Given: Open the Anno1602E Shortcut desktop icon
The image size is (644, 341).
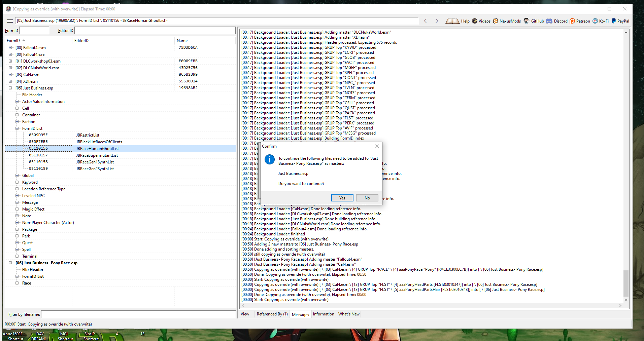Looking at the screenshot, I should coord(14,336).
